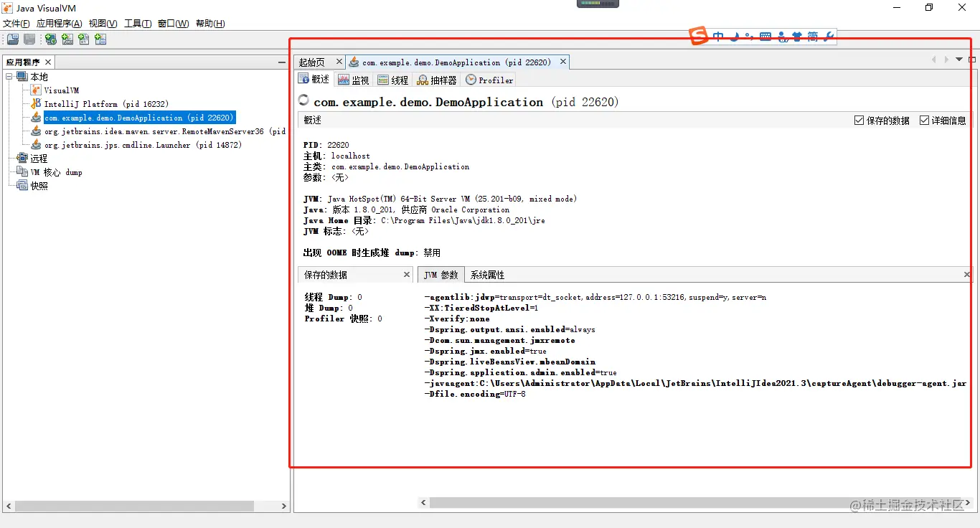The image size is (980, 528).
Task: Close the JVM 参数 sub-panel
Action: coord(966,274)
